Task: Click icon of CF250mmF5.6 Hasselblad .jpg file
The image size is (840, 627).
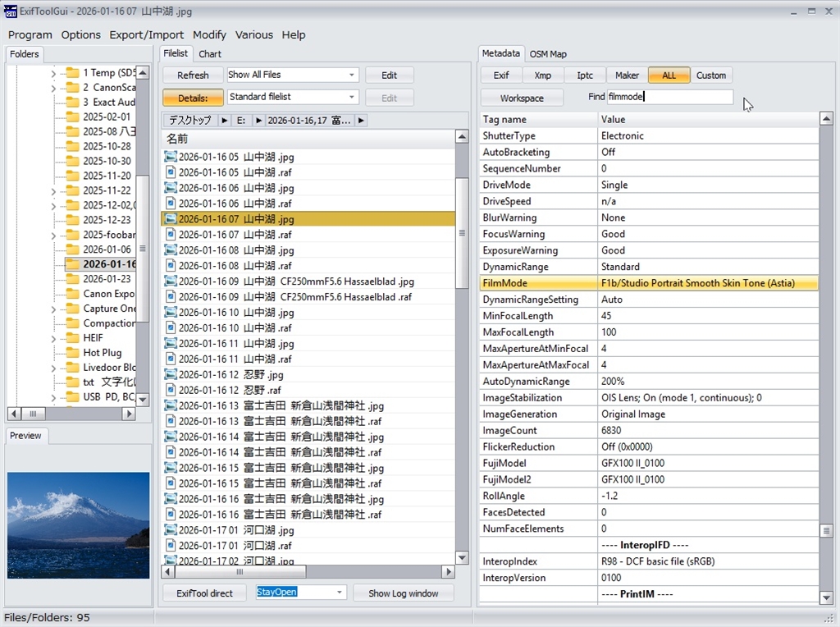Action: (171, 281)
